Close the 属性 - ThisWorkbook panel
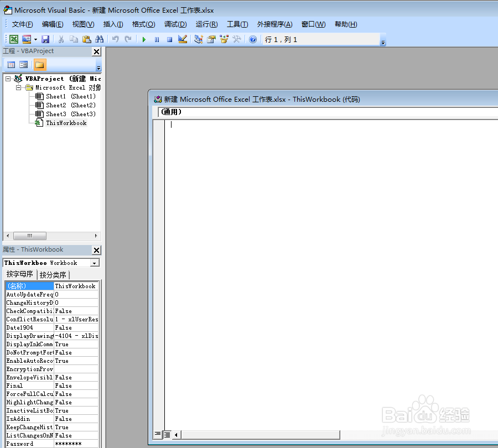 [96, 250]
